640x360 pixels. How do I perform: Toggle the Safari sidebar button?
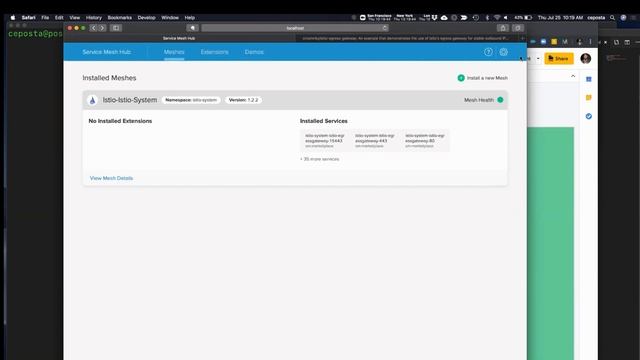point(116,28)
